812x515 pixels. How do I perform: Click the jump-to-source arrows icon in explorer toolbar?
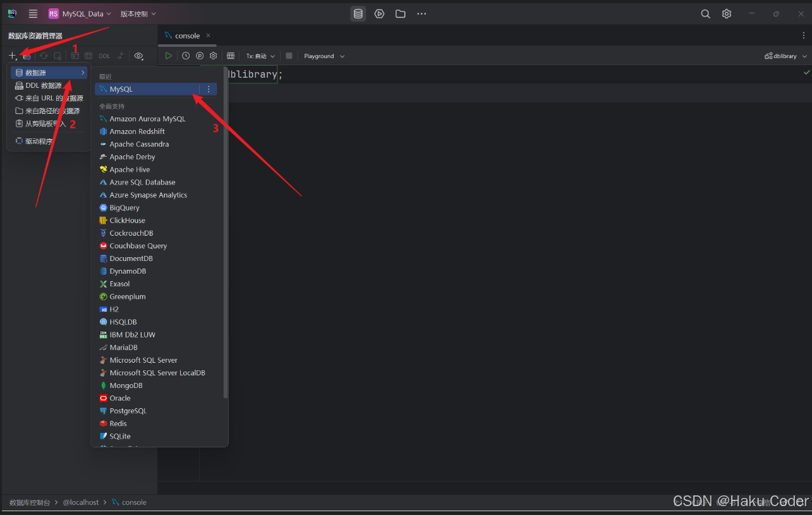click(121, 56)
